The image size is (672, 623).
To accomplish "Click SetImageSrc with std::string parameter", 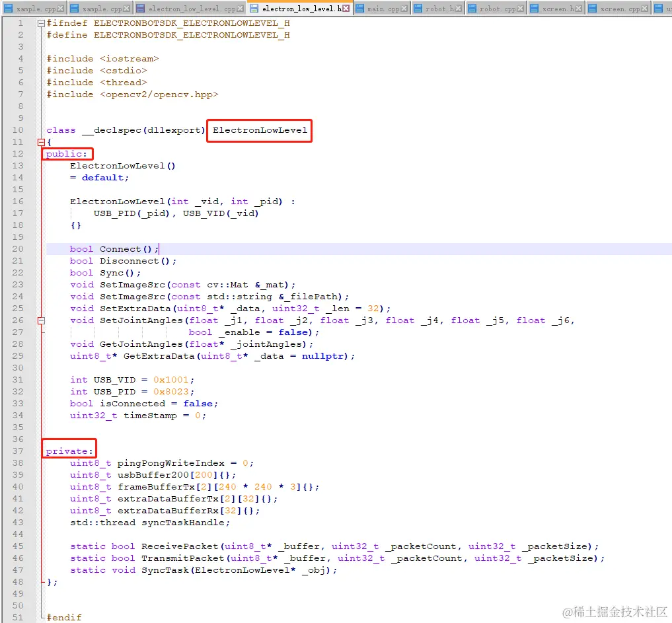I will tap(209, 297).
